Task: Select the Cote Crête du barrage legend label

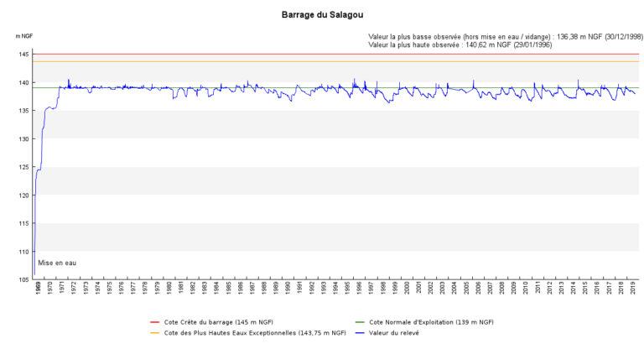Action: (219, 322)
